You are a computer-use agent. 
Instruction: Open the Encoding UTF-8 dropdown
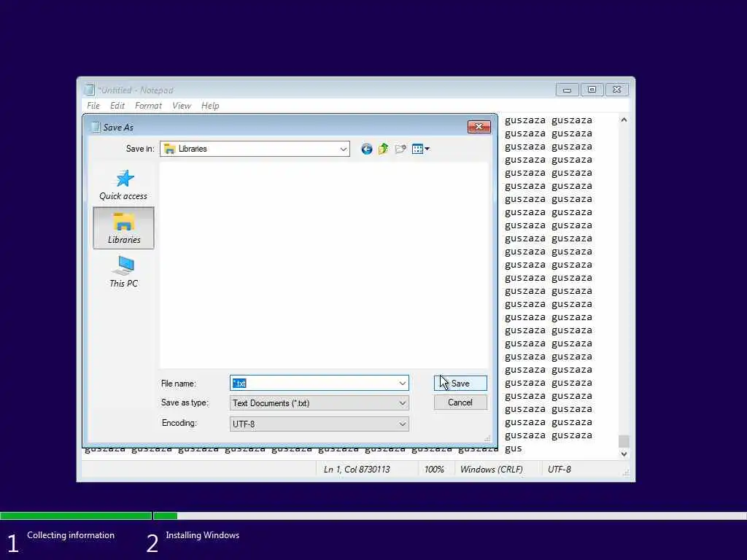tap(319, 424)
